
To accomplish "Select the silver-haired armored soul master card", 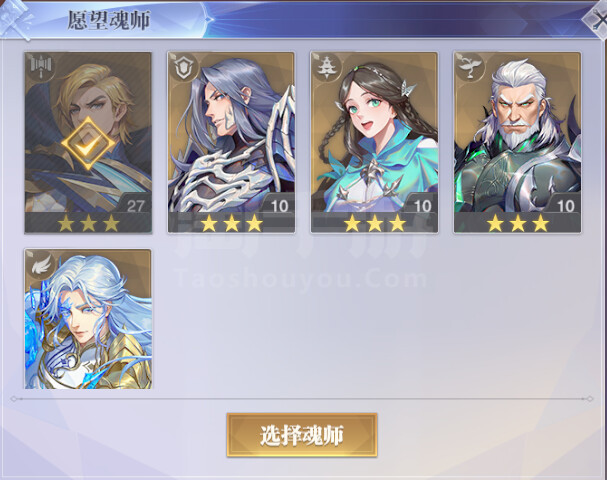I will 231,142.
